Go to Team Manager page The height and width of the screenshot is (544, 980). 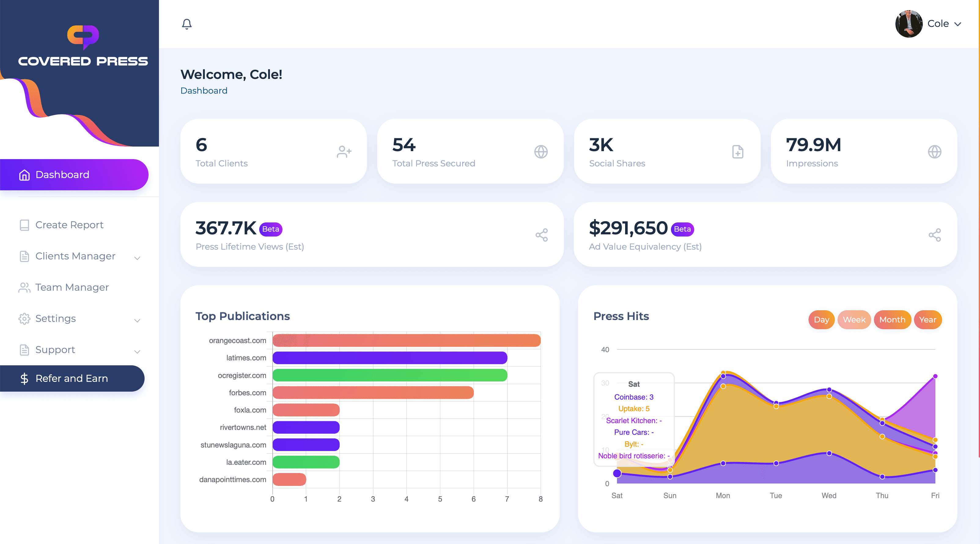pos(72,287)
